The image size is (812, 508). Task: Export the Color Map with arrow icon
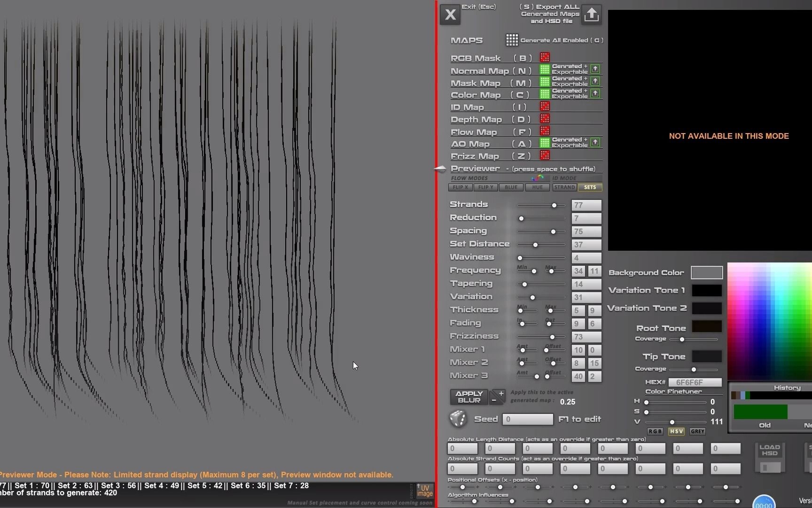pyautogui.click(x=595, y=94)
